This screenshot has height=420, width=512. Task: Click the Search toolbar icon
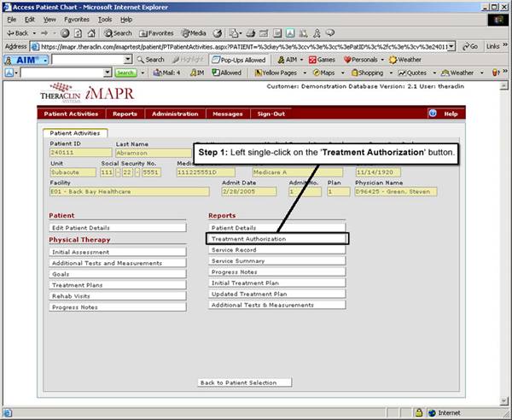coord(119,32)
